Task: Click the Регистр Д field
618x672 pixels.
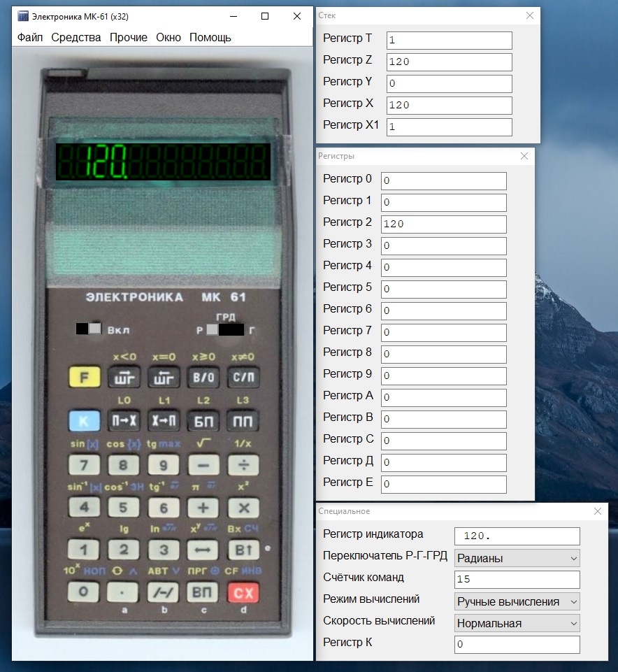Action: (x=443, y=463)
